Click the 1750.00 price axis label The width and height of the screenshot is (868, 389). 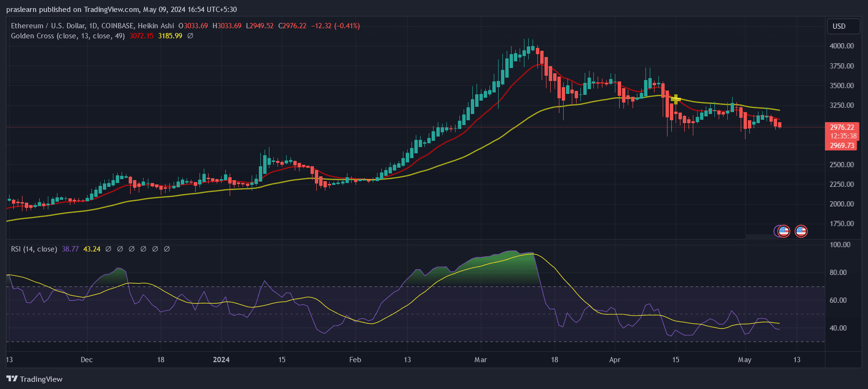pyautogui.click(x=842, y=224)
